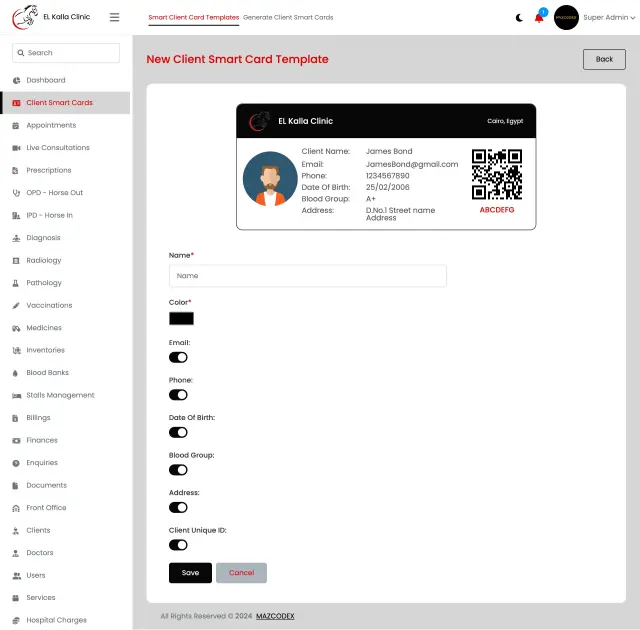
Task: Click the Finances money icon
Action: pyautogui.click(x=16, y=440)
